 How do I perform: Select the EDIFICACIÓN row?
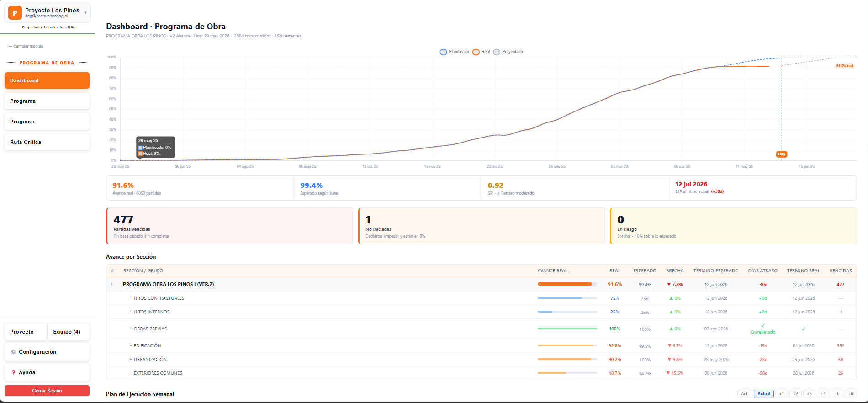[482, 345]
